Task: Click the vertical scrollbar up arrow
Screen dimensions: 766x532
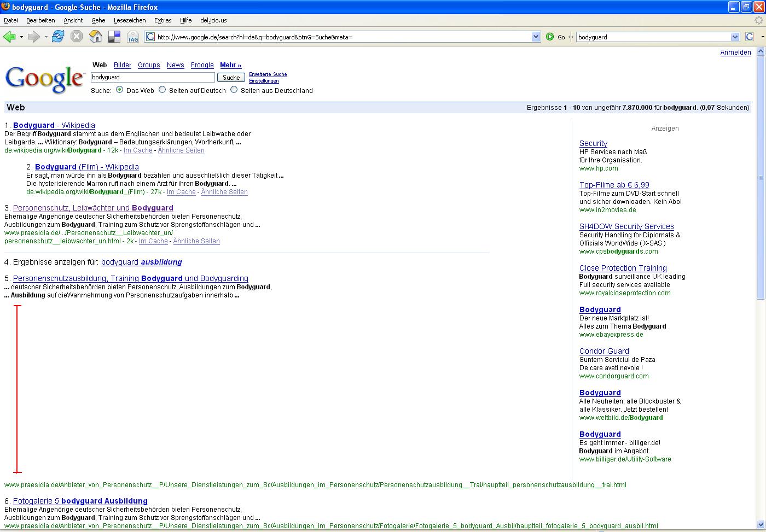Action: [x=761, y=51]
